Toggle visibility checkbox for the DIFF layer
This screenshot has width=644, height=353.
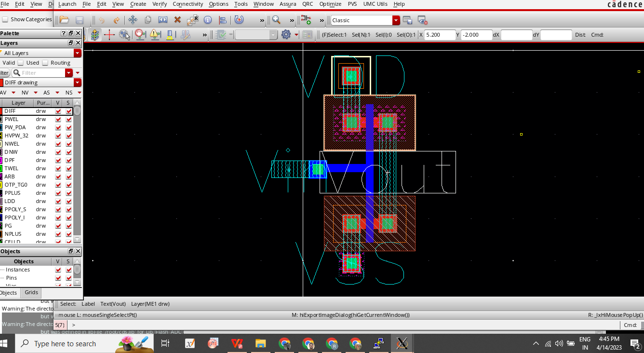(x=57, y=111)
